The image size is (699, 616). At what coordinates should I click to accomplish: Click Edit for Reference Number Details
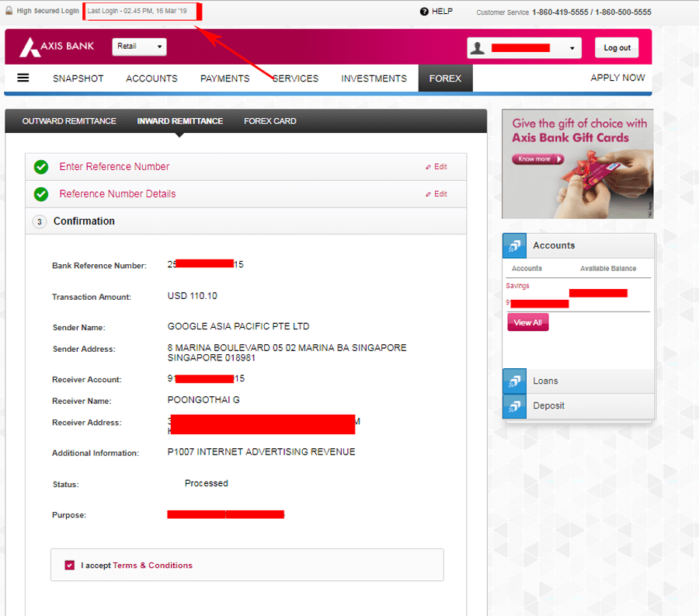[x=436, y=194]
